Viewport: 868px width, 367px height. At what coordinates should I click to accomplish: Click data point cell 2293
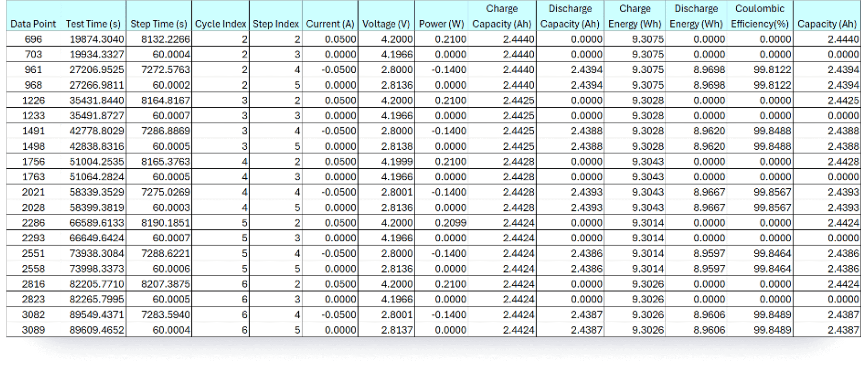pyautogui.click(x=33, y=238)
